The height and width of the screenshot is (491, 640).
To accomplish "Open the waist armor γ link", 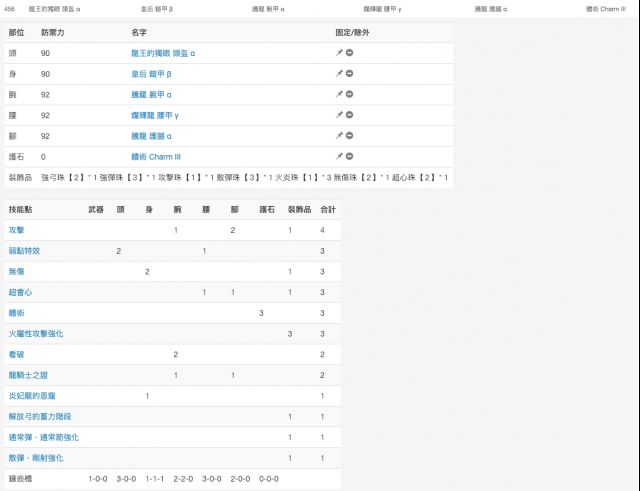I will (155, 116).
